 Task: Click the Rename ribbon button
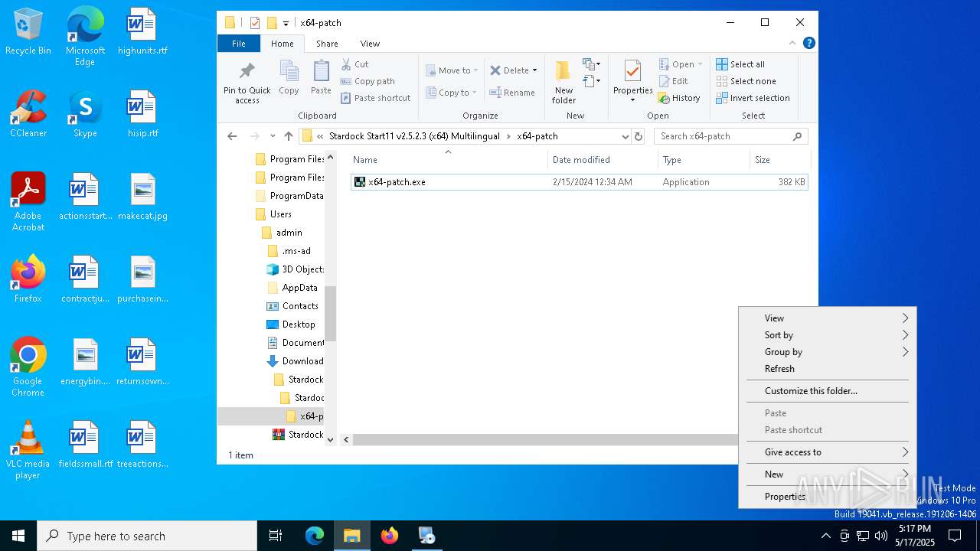coord(512,93)
